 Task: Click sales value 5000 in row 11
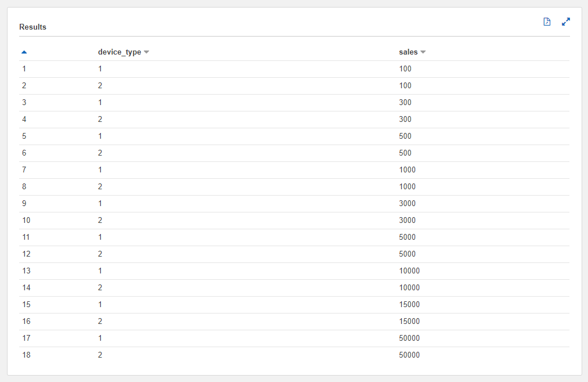[x=407, y=237]
